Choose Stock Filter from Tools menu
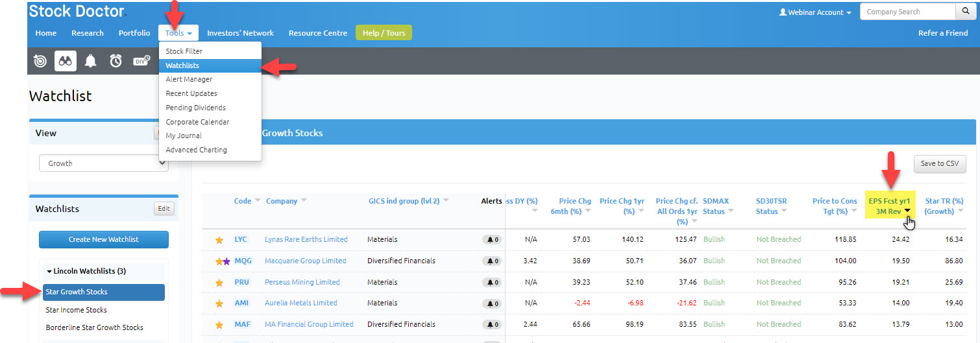The image size is (980, 343). click(x=210, y=51)
